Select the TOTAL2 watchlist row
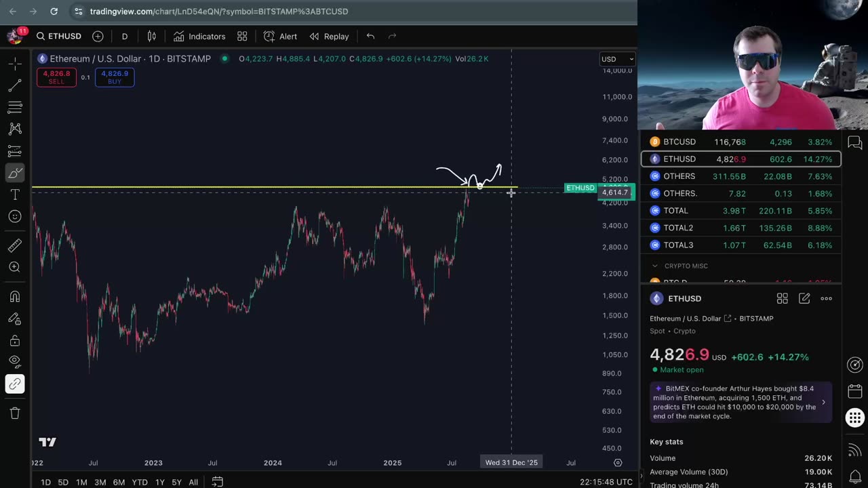868x488 pixels. click(741, 228)
